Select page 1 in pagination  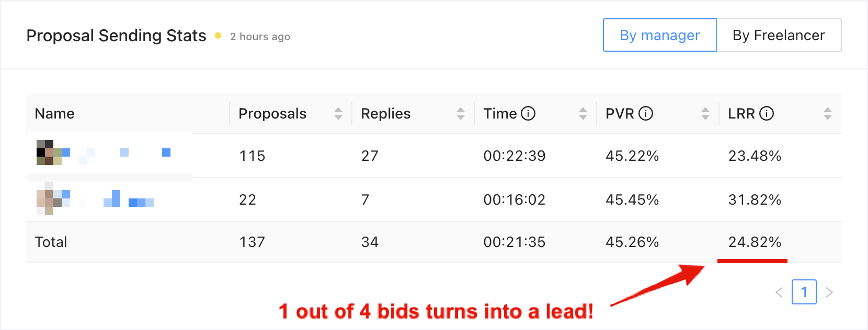click(804, 292)
